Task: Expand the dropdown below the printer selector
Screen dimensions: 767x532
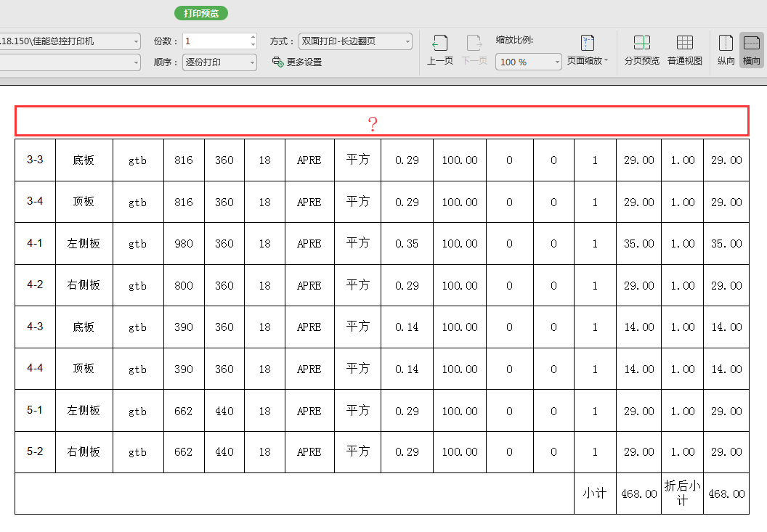Action: 137,62
